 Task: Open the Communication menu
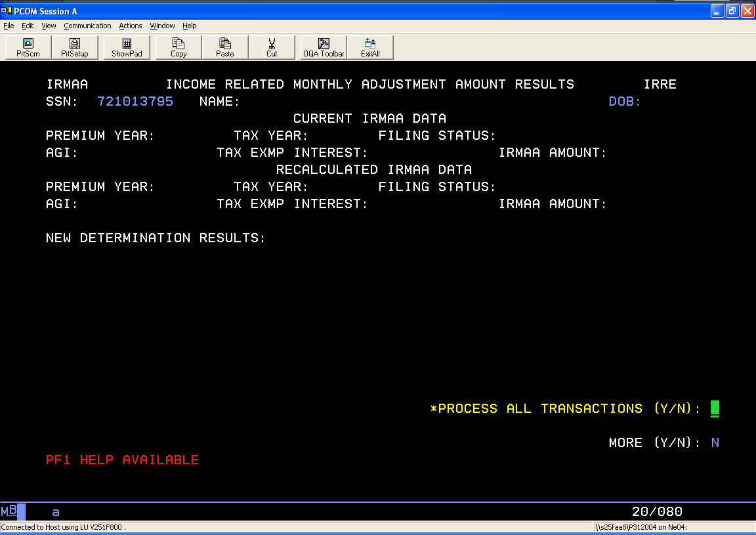click(87, 26)
